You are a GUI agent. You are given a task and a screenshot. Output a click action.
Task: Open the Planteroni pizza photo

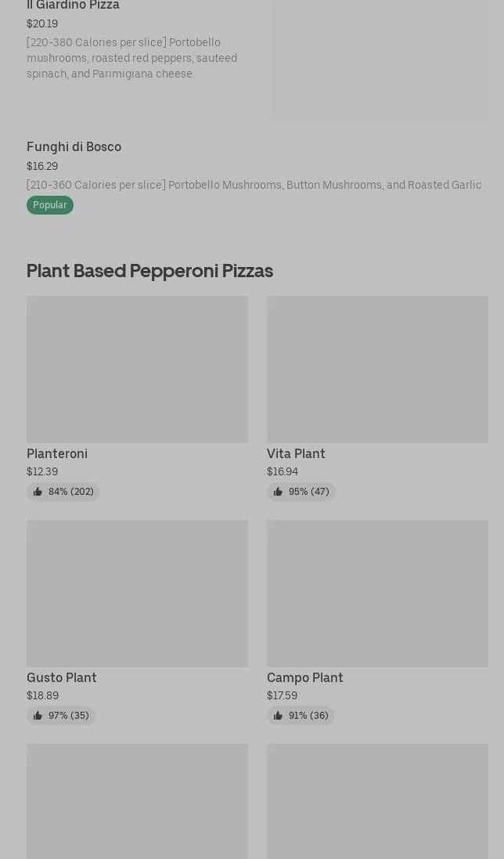[137, 369]
